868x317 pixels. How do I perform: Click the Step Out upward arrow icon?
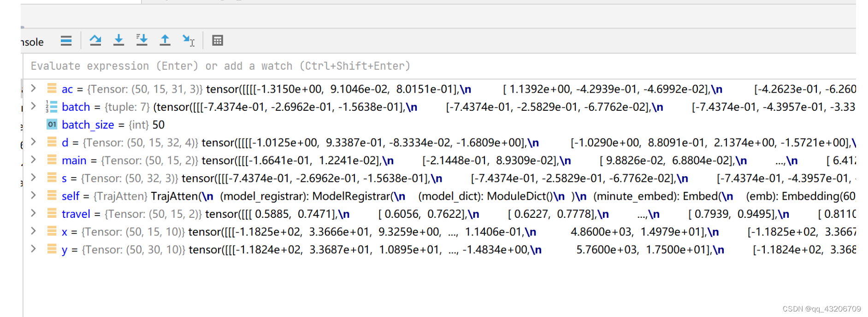(165, 41)
